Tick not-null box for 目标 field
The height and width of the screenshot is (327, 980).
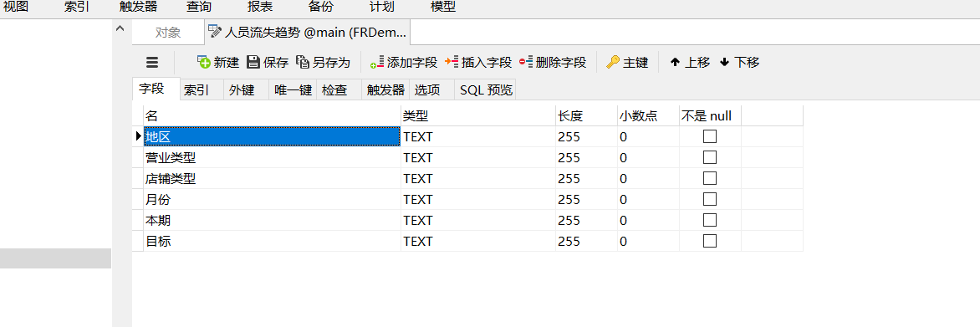point(710,241)
